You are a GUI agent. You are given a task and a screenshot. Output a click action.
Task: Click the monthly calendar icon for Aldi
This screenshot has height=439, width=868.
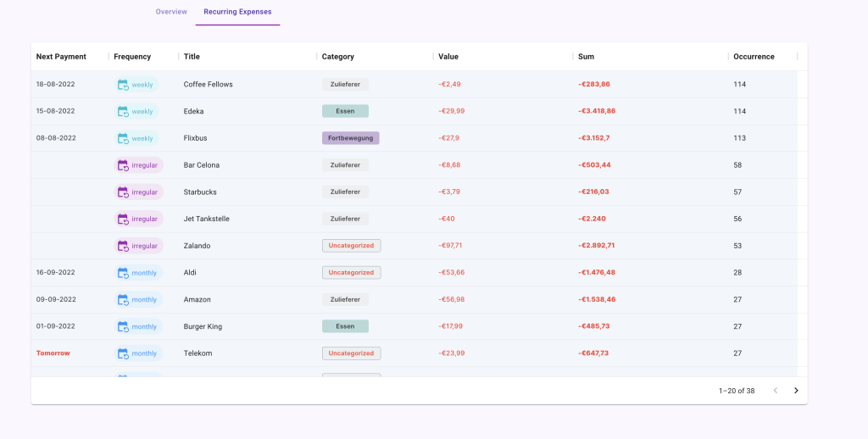123,273
